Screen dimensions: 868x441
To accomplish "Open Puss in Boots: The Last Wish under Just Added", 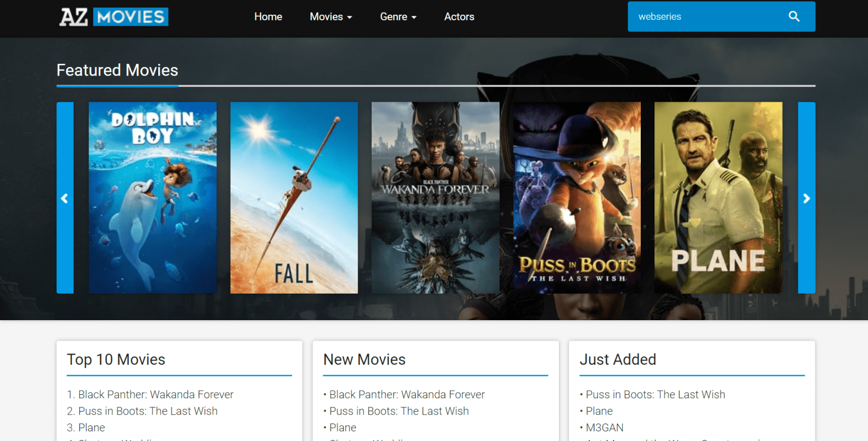I will click(x=656, y=394).
